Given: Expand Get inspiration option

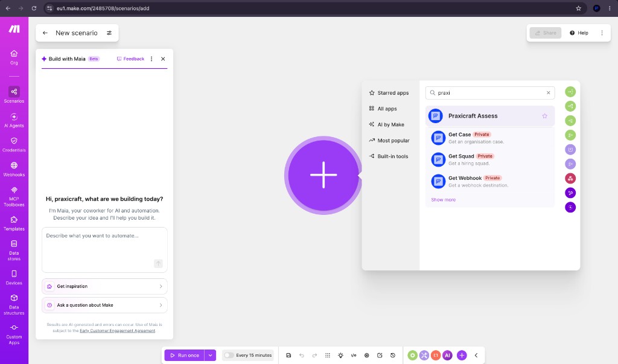Looking at the screenshot, I should click(104, 286).
